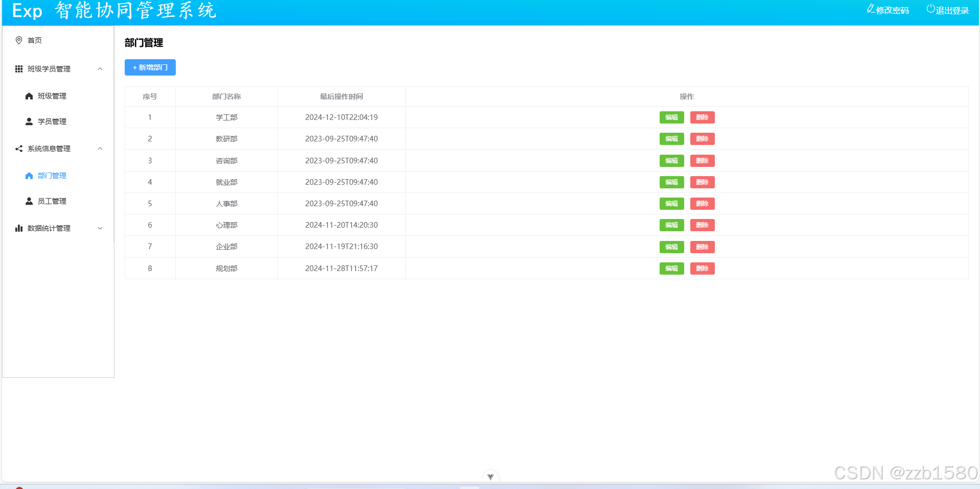Viewport: 980px width, 489px height.
Task: Collapse the 班级学员管理 submenu chevron
Action: click(100, 69)
